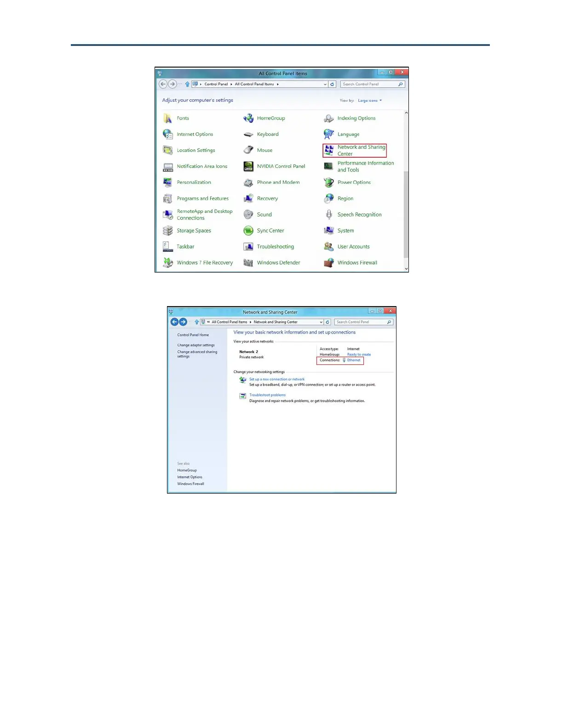Open HomeGroup under See also
The height and width of the screenshot is (728, 563).
(187, 471)
